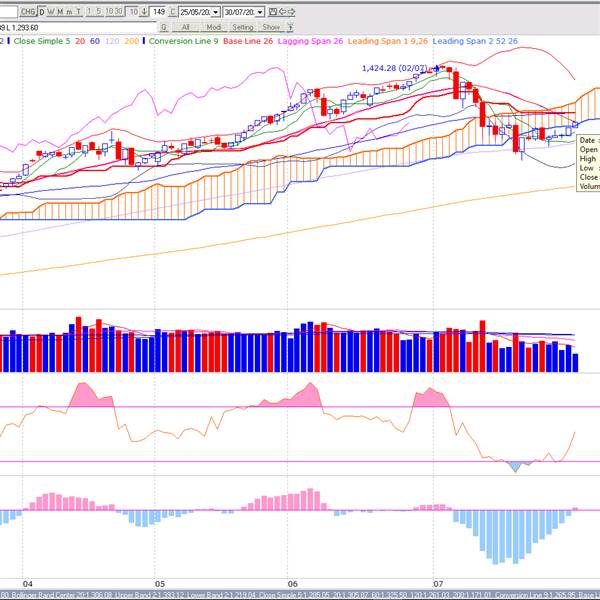
Task: Click the 06 month label on time axis
Action: tap(292, 584)
